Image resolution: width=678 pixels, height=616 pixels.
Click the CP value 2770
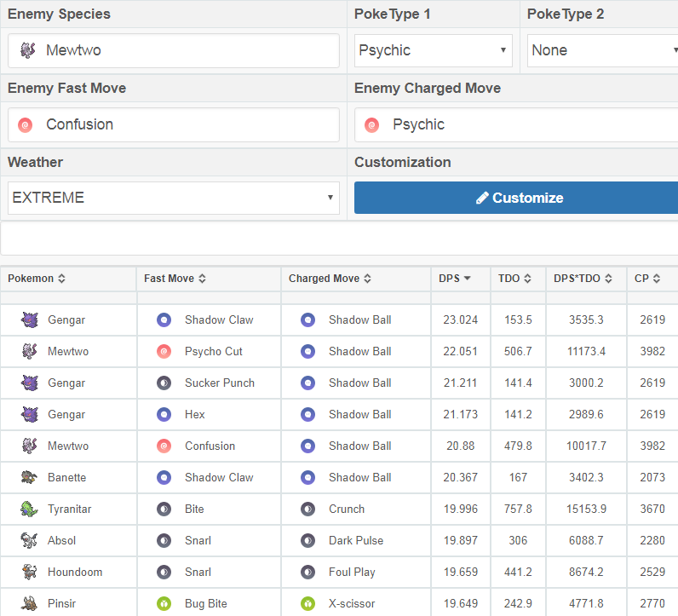pyautogui.click(x=652, y=604)
